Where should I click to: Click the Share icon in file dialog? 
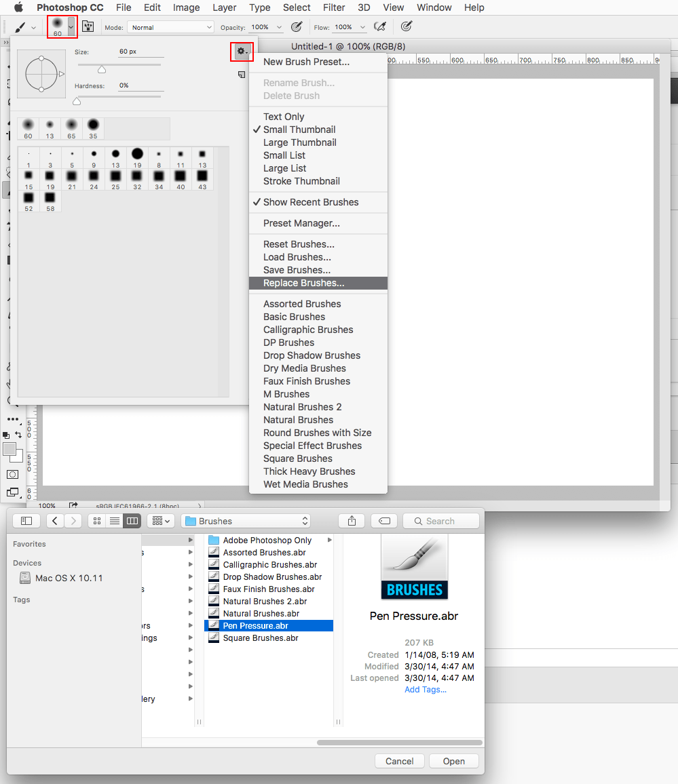[352, 521]
